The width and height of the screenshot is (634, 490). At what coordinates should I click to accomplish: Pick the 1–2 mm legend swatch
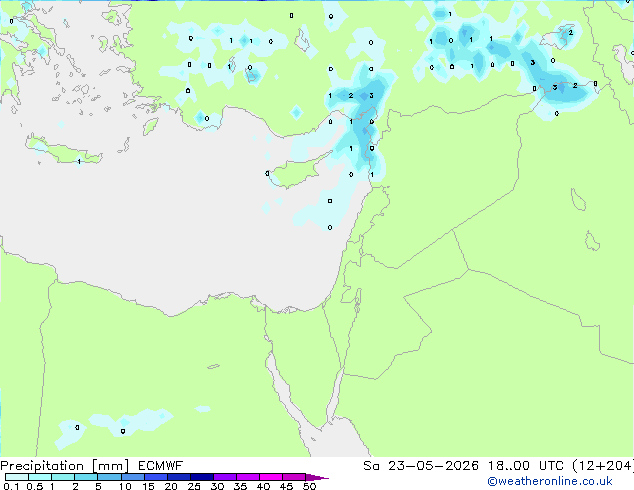63,477
